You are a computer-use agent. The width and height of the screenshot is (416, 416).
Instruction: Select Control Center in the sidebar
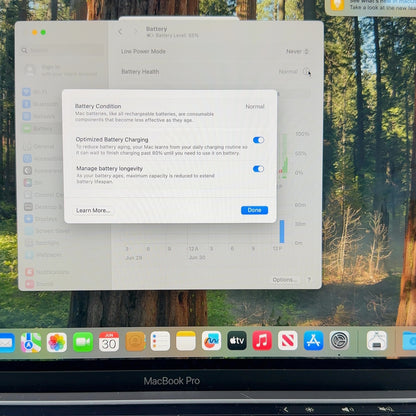43,195
